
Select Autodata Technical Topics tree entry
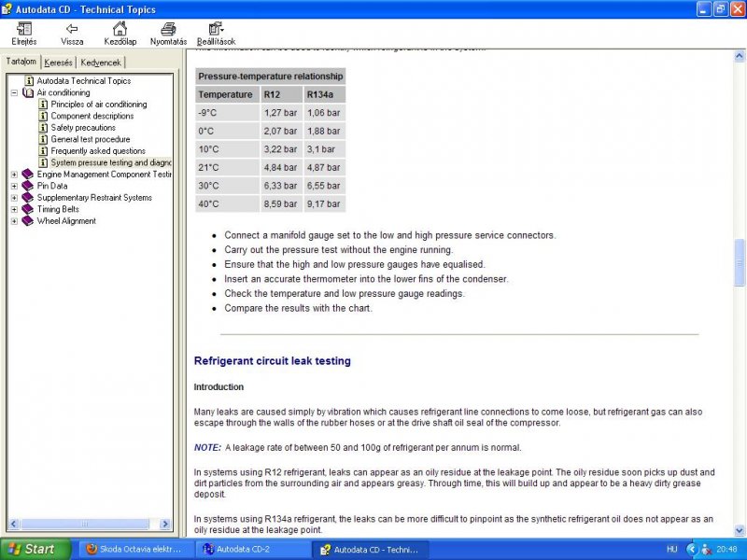(x=84, y=80)
